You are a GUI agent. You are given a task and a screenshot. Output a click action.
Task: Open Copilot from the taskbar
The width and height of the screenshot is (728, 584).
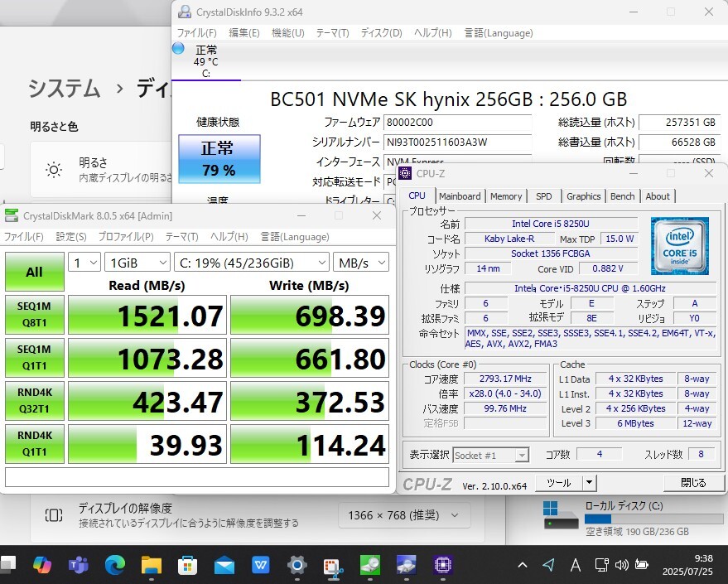point(41,565)
